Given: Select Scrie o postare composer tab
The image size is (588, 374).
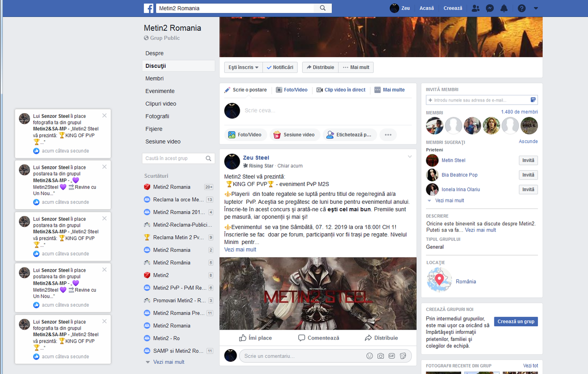Looking at the screenshot, I should point(245,90).
